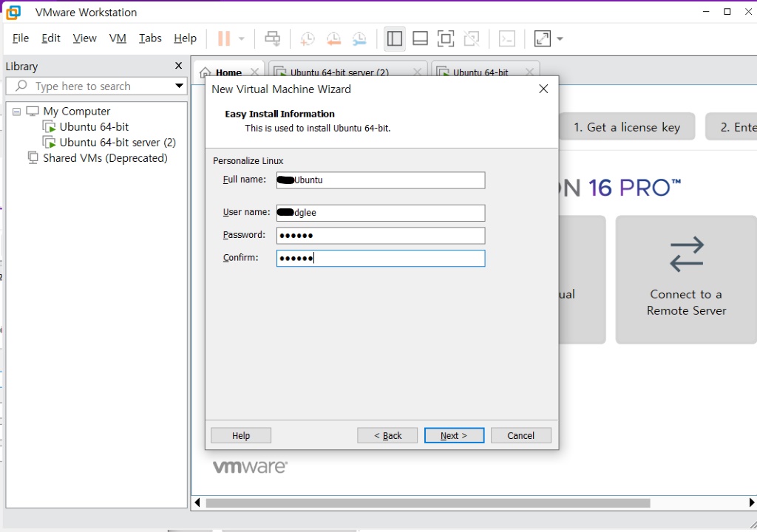
Task: Open the VM menu
Action: [118, 38]
